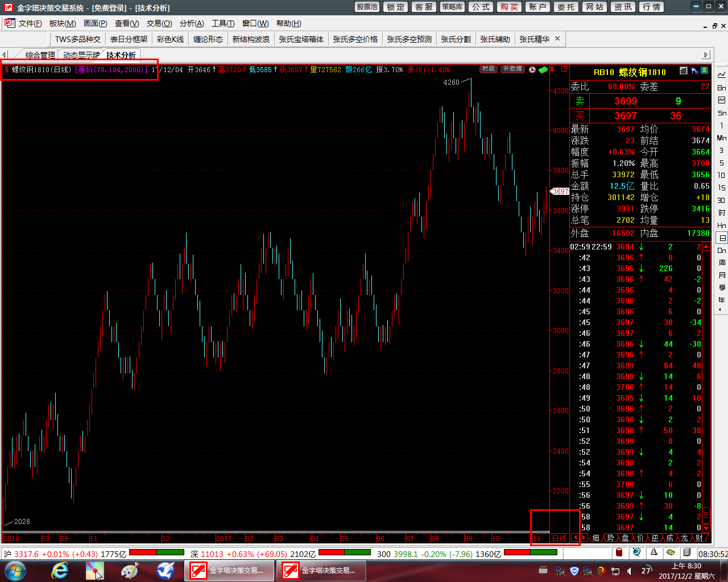This screenshot has width=728, height=582.
Task: Open the 日线 period selector below chart
Action: pyautogui.click(x=560, y=538)
